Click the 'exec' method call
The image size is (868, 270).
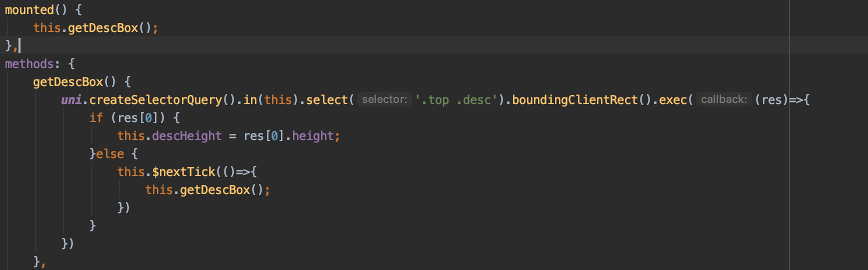pyautogui.click(x=672, y=100)
